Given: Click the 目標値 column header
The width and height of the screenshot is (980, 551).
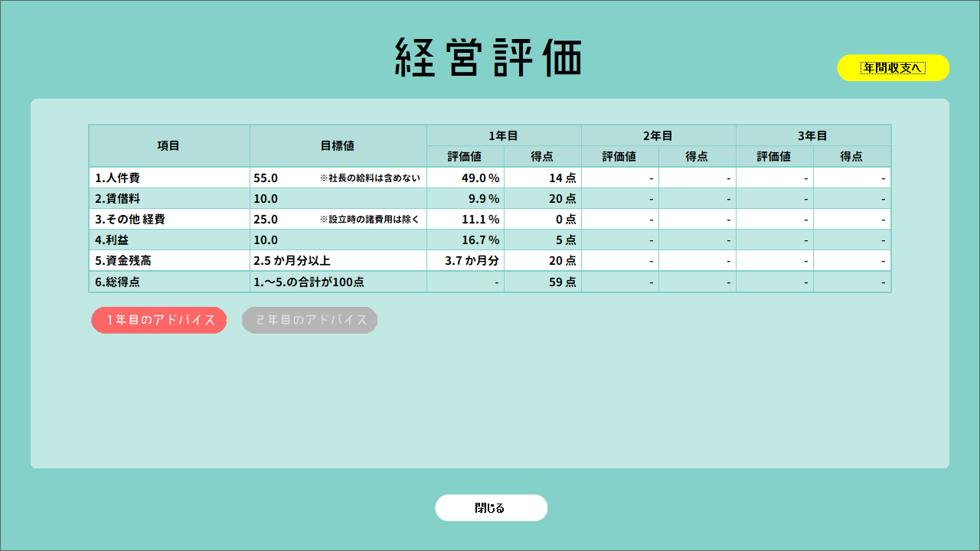Looking at the screenshot, I should (338, 145).
